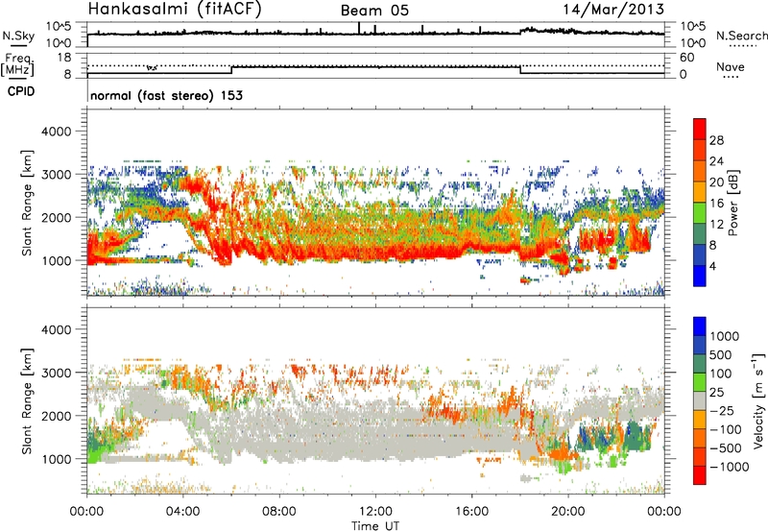Click the 3000 tick on Velocity panel axis
Screen dimensions: 768x532
tap(56, 373)
